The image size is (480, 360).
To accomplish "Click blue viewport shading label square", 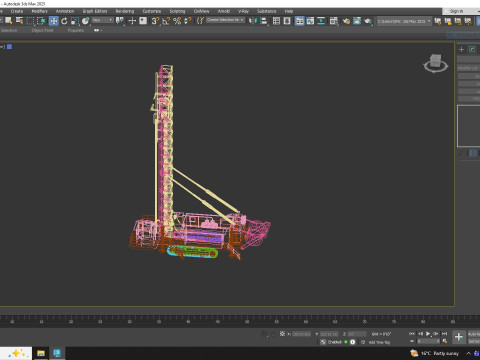I will click(x=9, y=47).
